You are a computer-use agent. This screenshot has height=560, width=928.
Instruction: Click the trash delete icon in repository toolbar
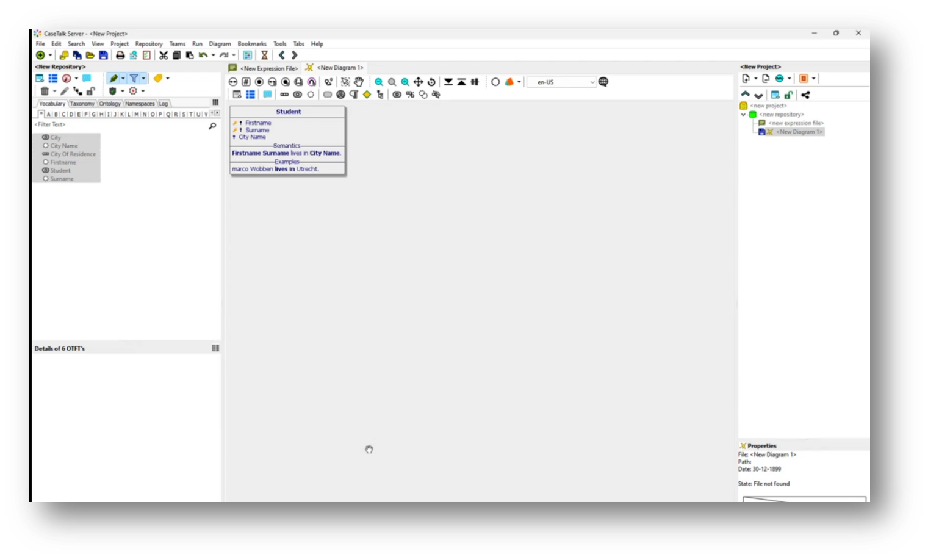(x=45, y=91)
